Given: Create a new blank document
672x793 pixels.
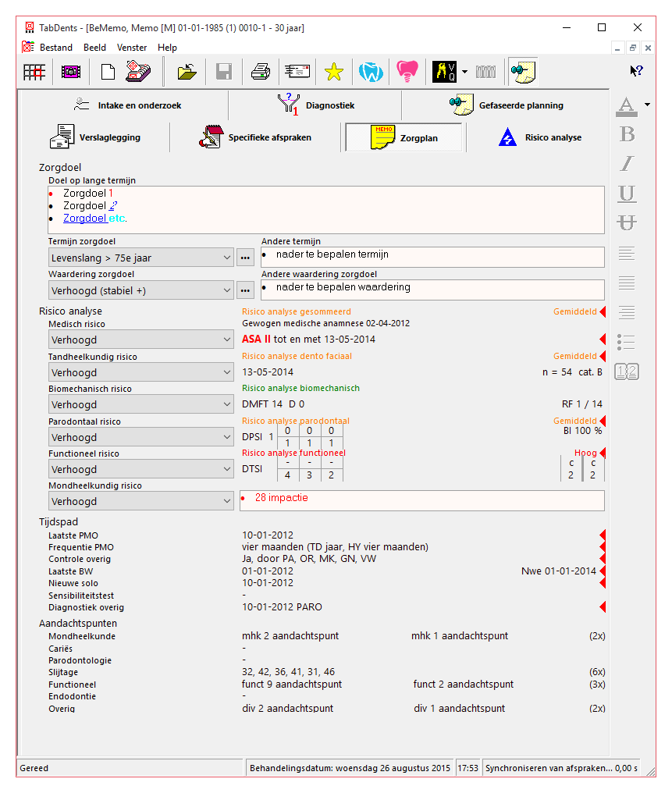Looking at the screenshot, I should tap(108, 72).
